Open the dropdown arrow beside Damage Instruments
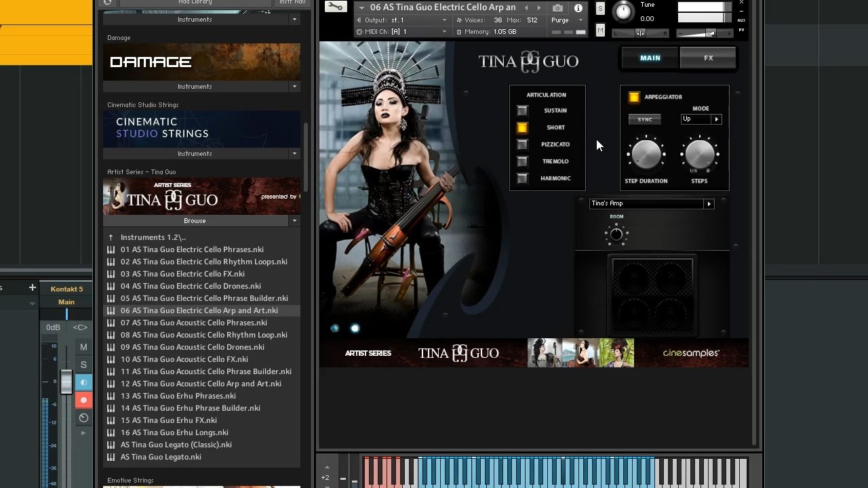This screenshot has width=868, height=488. click(x=294, y=87)
